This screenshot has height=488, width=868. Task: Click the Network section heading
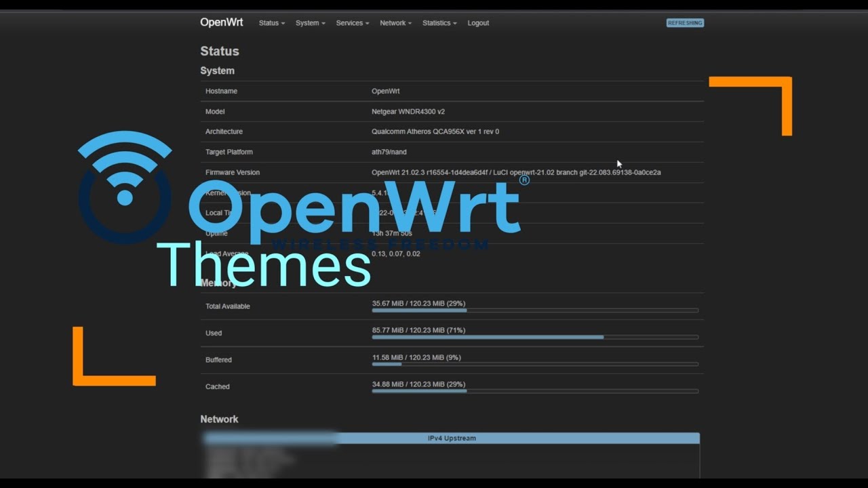click(219, 419)
